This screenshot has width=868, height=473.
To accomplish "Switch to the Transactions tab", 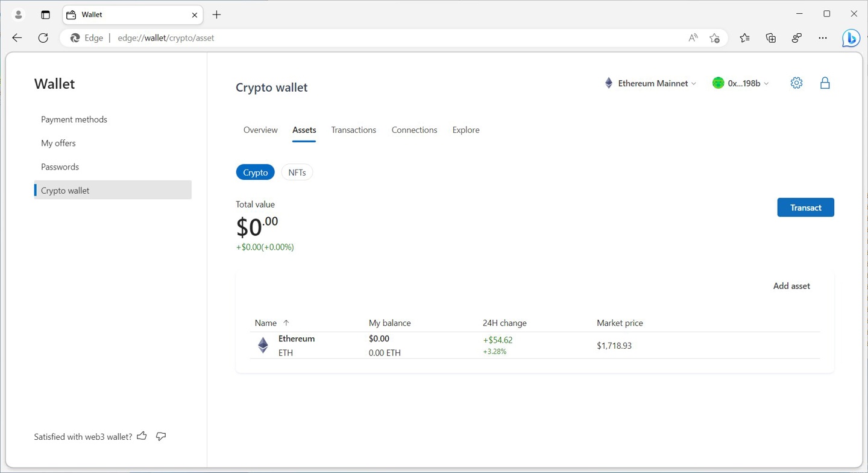I will point(353,130).
